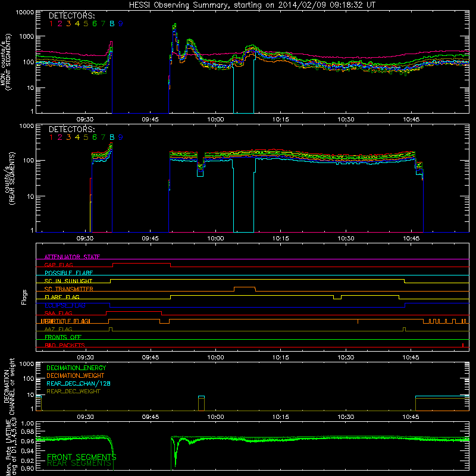476x476 pixels.
Task: Click raised SC_TRANSMITTER step in Flags panel
Action: [x=245, y=287]
